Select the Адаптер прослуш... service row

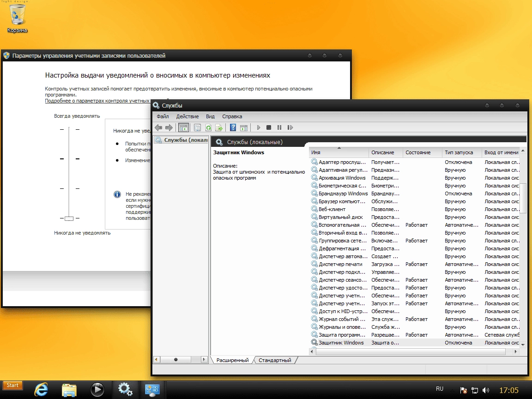415,162
